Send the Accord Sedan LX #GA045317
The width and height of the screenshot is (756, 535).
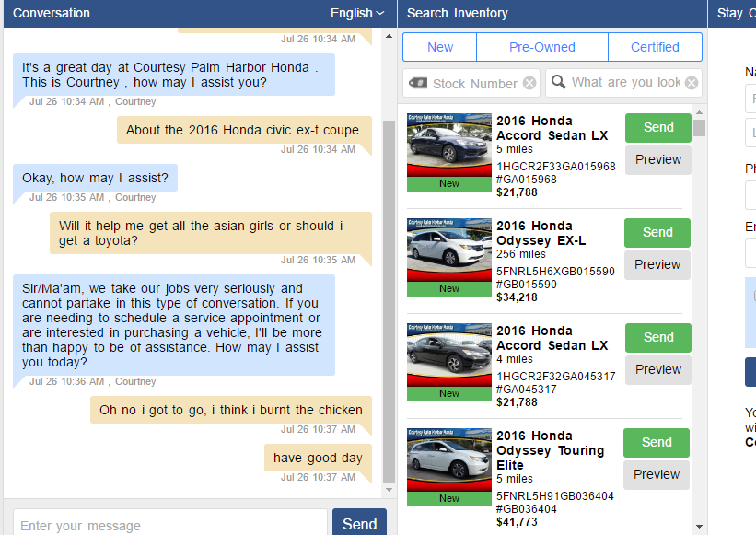(658, 338)
